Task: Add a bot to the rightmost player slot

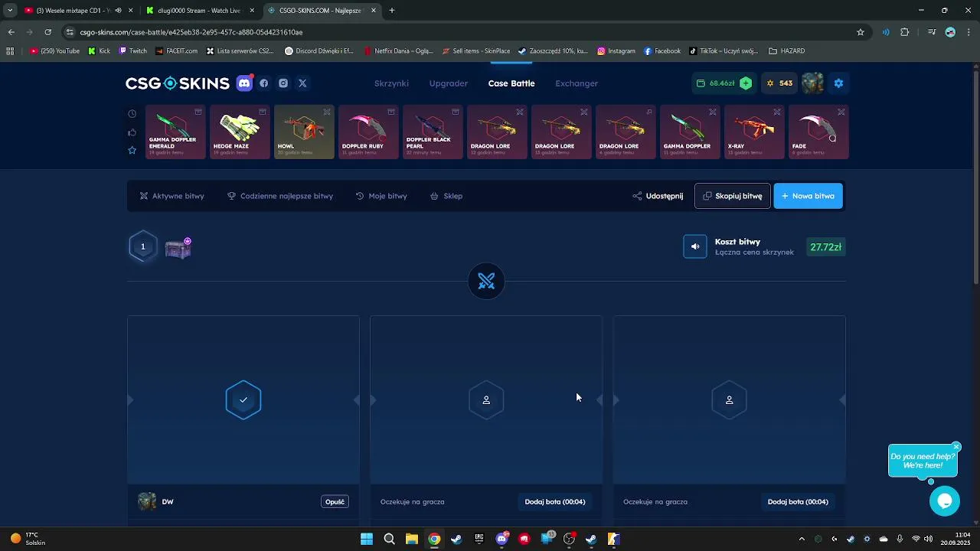Action: [798, 502]
